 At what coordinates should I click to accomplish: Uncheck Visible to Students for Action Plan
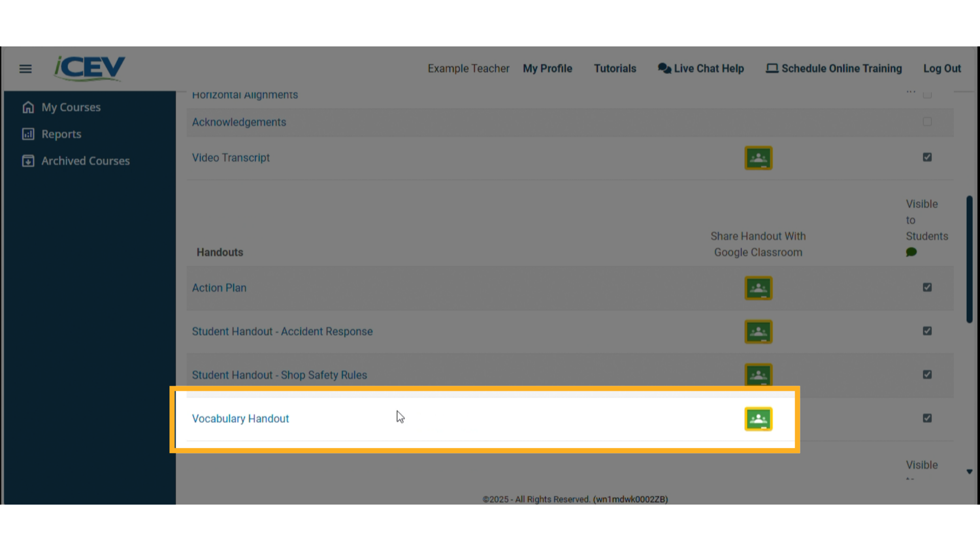(927, 287)
